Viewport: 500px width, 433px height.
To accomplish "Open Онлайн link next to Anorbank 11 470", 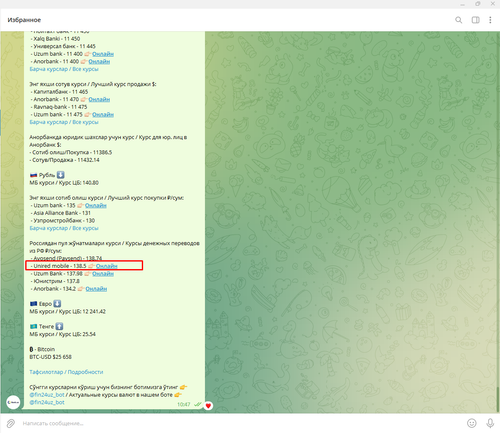I will pyautogui.click(x=99, y=99).
